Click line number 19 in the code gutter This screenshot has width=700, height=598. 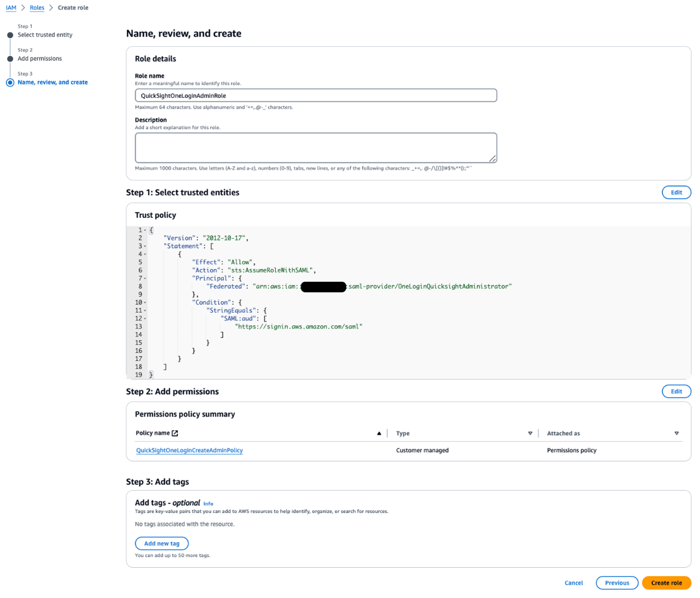138,375
